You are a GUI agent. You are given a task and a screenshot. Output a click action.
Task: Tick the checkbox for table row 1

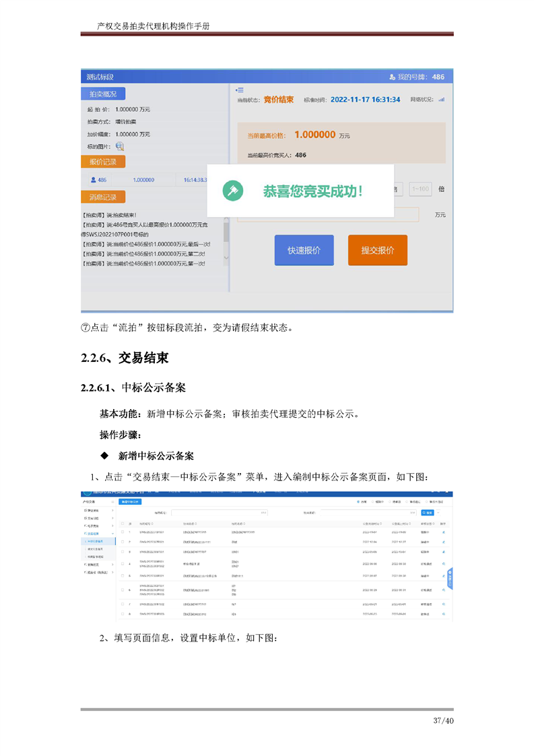point(122,532)
